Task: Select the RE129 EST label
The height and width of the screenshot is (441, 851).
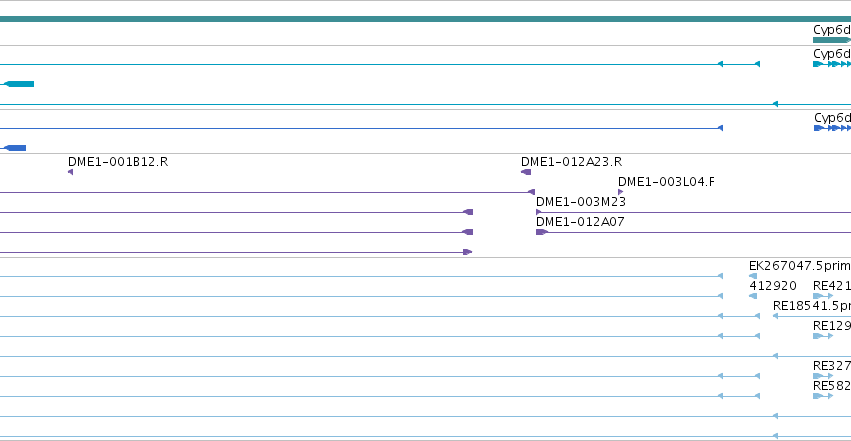Action: (831, 326)
